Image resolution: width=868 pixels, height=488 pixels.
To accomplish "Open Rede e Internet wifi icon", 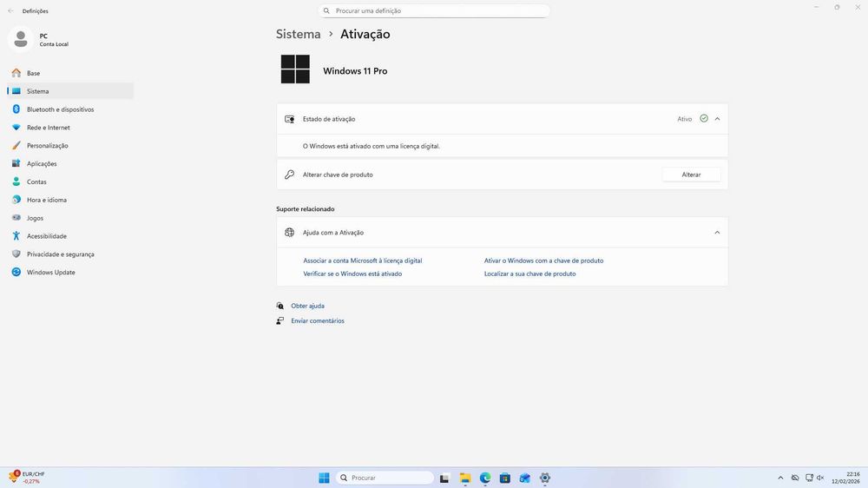I will 16,128.
